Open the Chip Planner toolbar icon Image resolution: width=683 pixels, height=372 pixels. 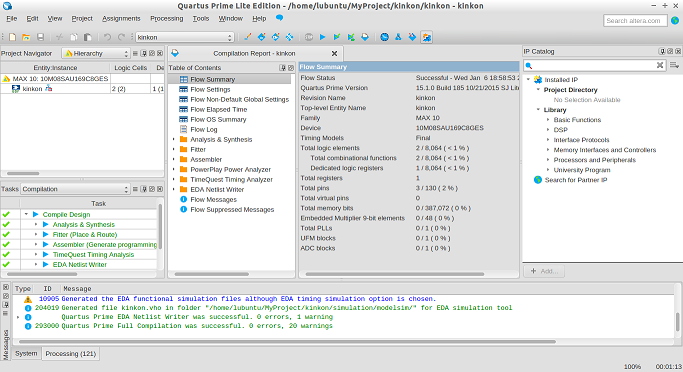point(289,37)
